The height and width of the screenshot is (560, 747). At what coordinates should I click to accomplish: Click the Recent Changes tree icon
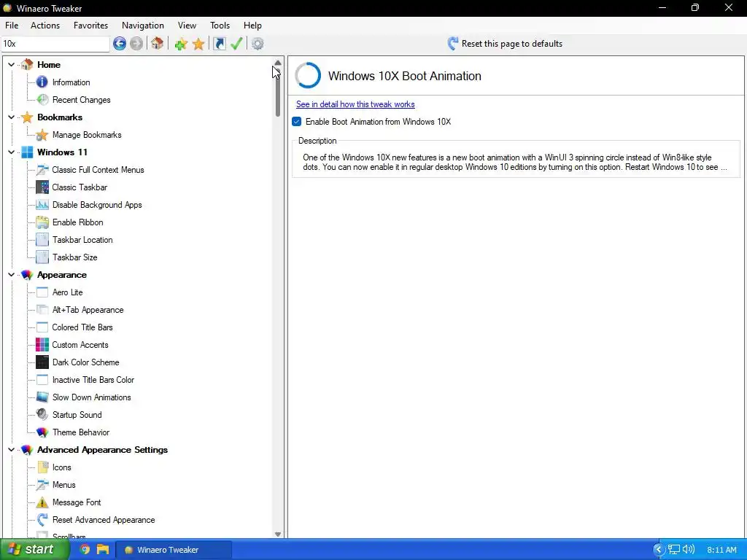tap(42, 99)
